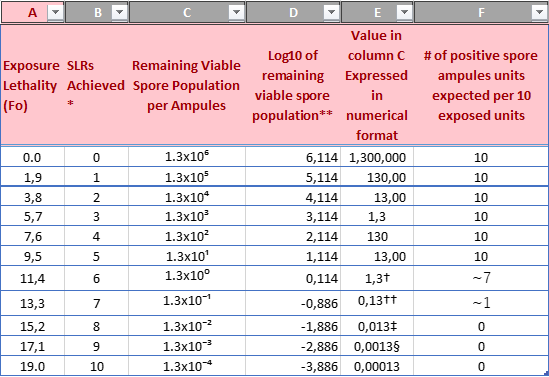
Task: Click '# of positive spore ampules units' header
Action: tap(481, 85)
